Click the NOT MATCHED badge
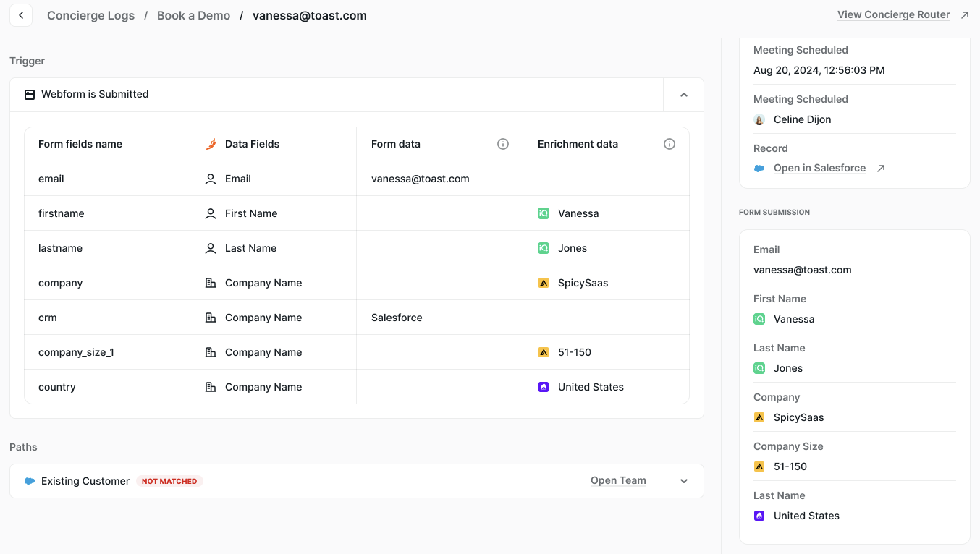 pos(169,481)
